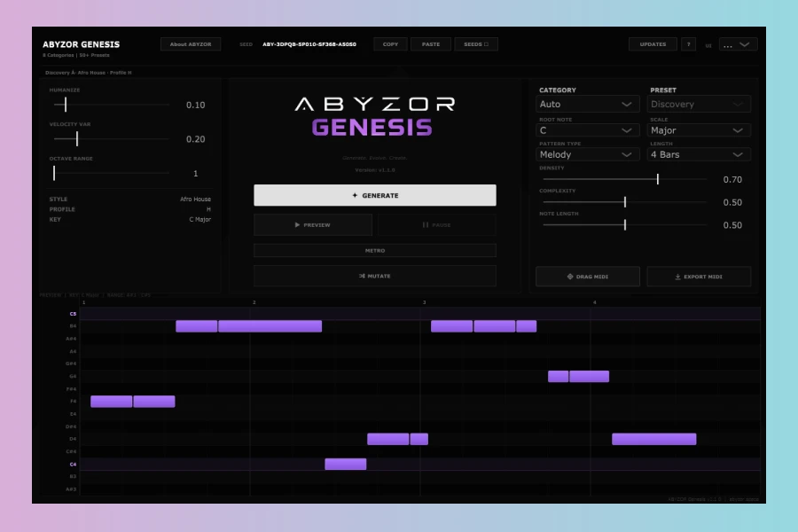The height and width of the screenshot is (532, 798).
Task: Check for UPDATES
Action: [653, 44]
